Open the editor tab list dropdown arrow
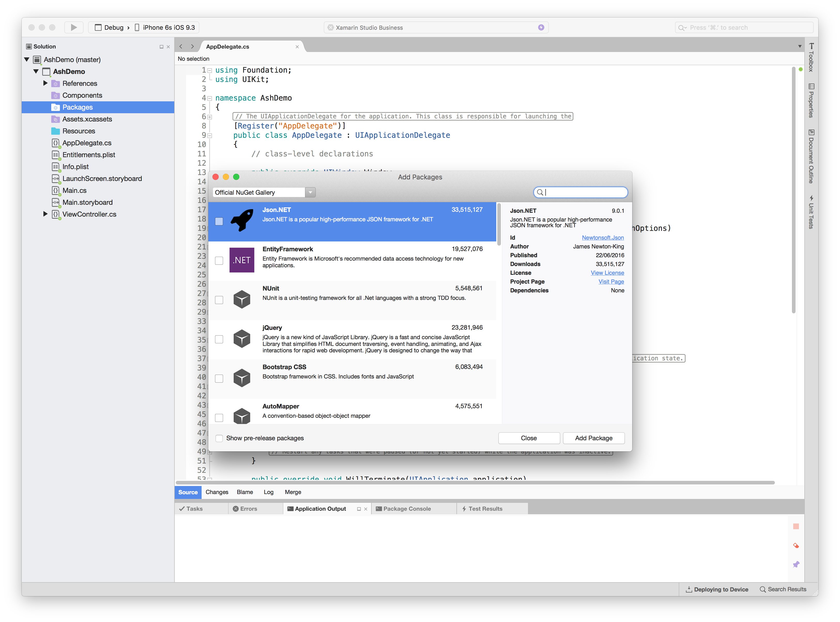This screenshot has width=840, height=622. click(799, 46)
